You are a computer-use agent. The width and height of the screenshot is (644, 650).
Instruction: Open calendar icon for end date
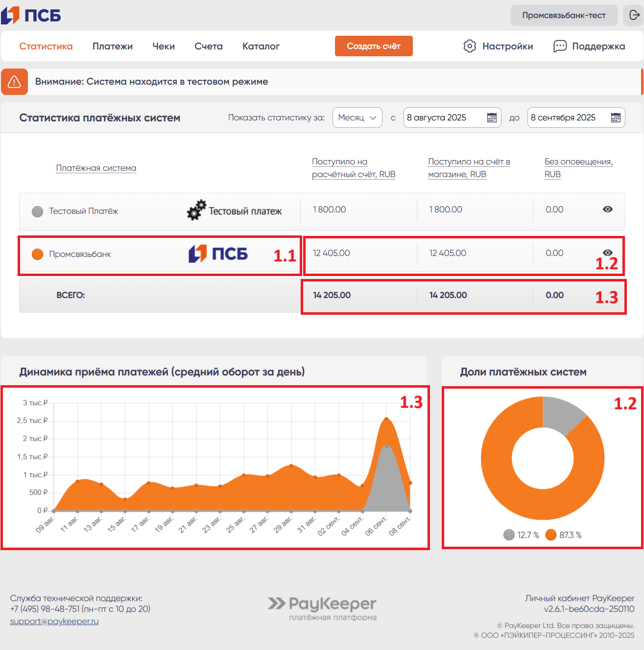point(616,117)
